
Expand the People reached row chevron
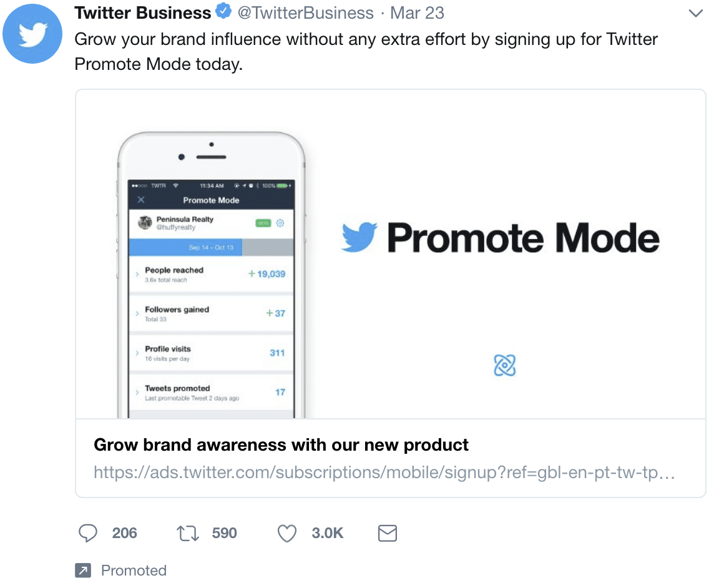pos(137,274)
